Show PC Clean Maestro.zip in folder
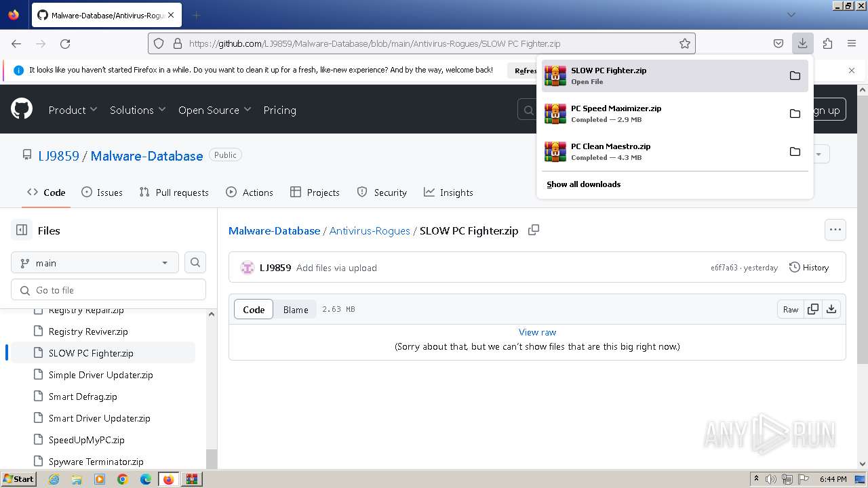The image size is (868, 488). (795, 152)
